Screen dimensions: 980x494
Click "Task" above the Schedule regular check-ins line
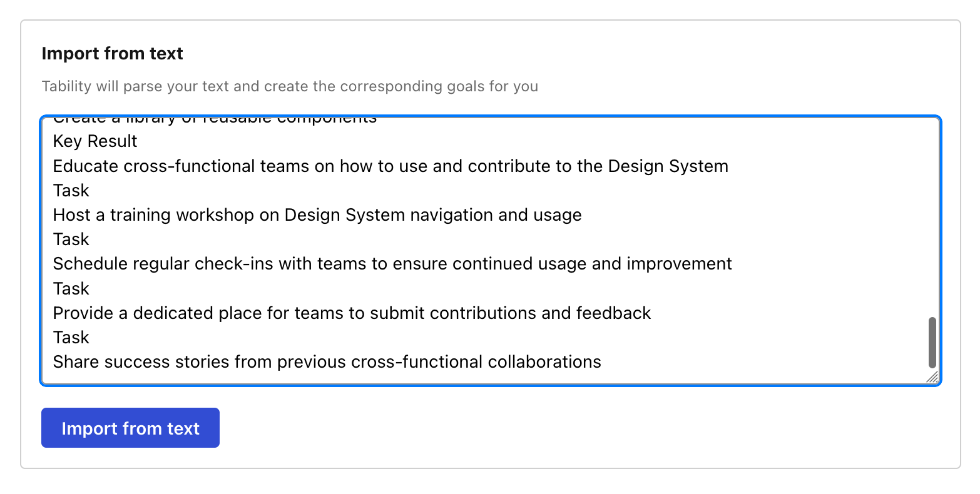71,239
